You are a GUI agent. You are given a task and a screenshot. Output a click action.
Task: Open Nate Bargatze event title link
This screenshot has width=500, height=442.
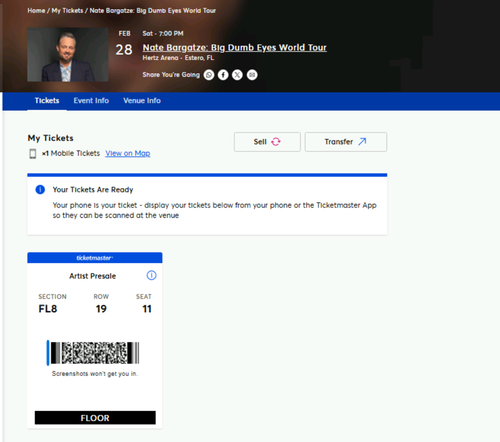pyautogui.click(x=235, y=48)
